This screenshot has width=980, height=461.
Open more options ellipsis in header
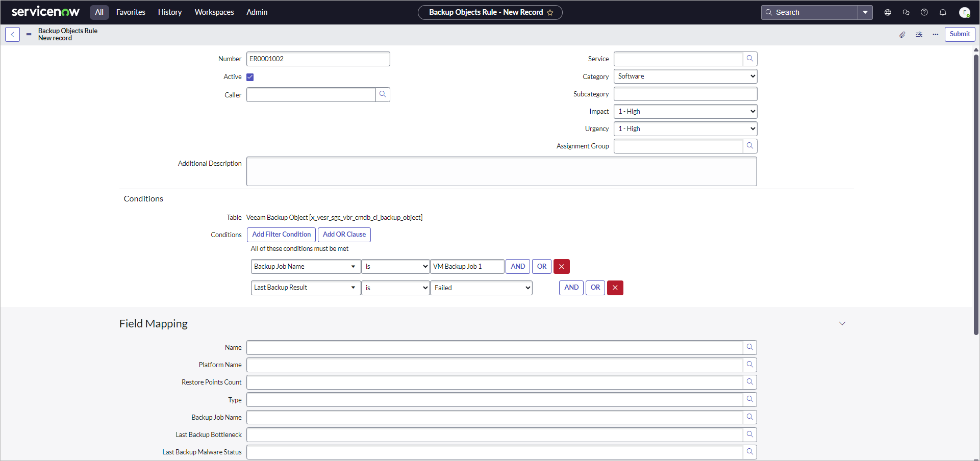coord(935,35)
